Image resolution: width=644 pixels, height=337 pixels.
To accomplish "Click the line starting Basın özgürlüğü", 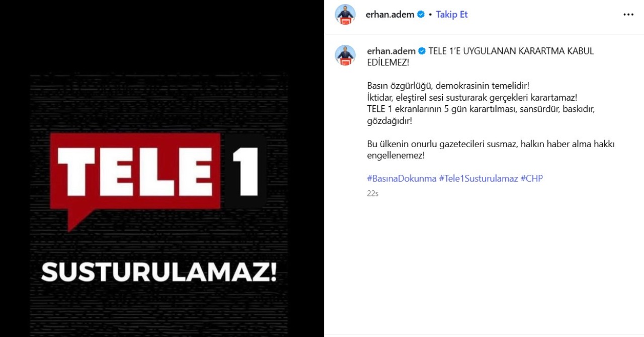I will pyautogui.click(x=448, y=85).
